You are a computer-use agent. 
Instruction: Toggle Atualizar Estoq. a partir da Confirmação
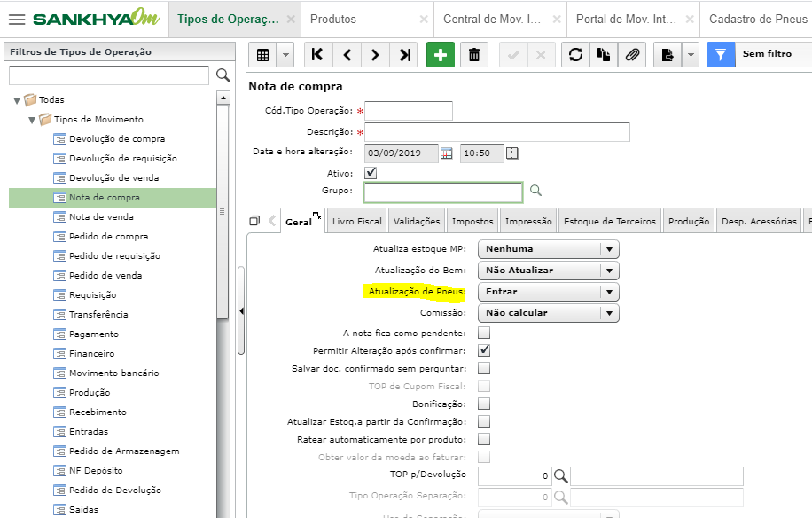click(484, 421)
